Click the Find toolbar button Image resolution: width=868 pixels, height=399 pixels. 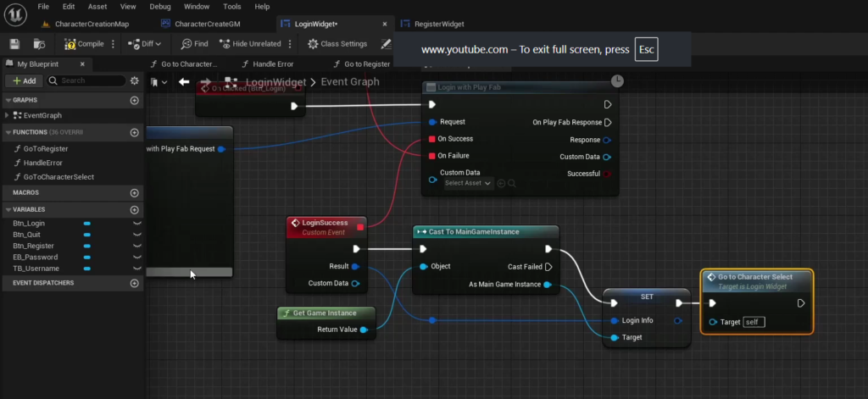click(x=195, y=44)
